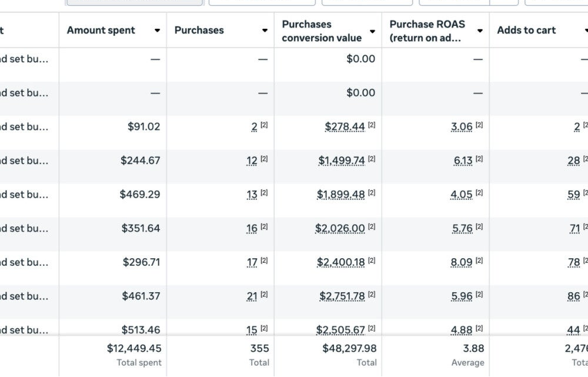Image resolution: width=588 pixels, height=377 pixels.
Task: Click the $2,751.78 conversion value
Action: [342, 296]
